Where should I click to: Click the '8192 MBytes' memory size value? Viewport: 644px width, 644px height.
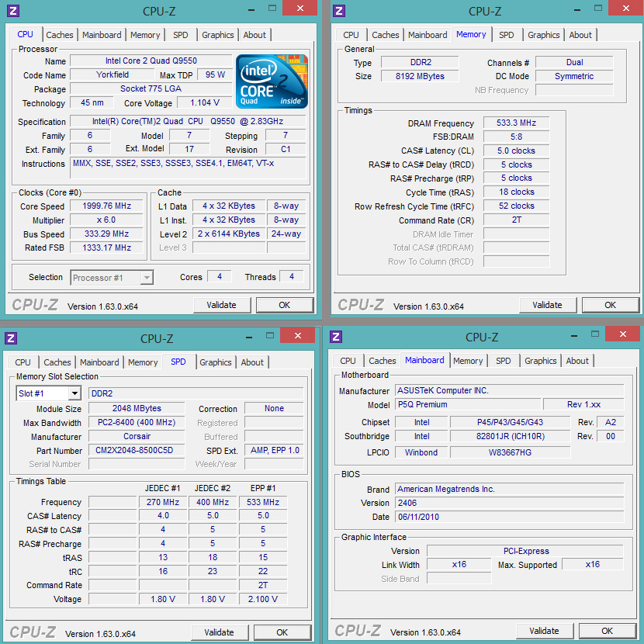click(420, 76)
